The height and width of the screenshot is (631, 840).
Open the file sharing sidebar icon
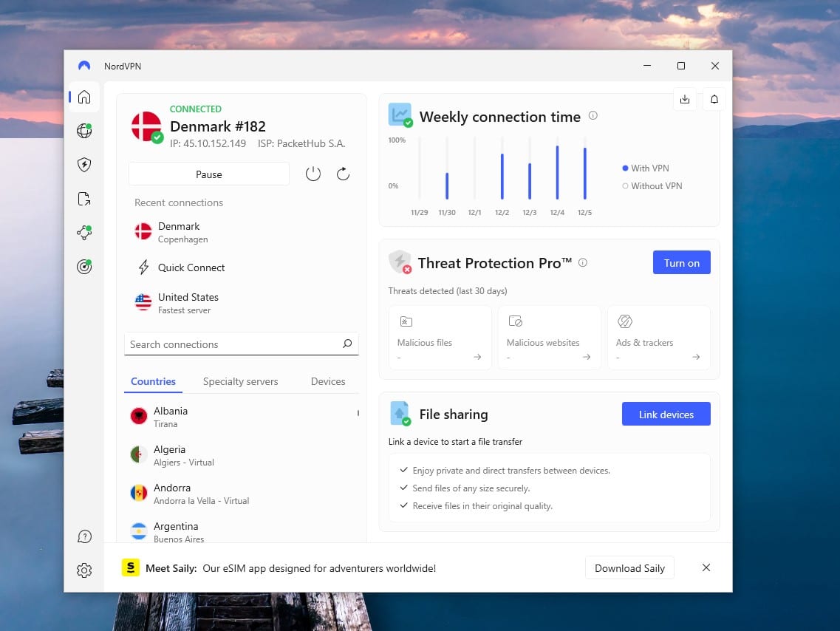click(84, 199)
